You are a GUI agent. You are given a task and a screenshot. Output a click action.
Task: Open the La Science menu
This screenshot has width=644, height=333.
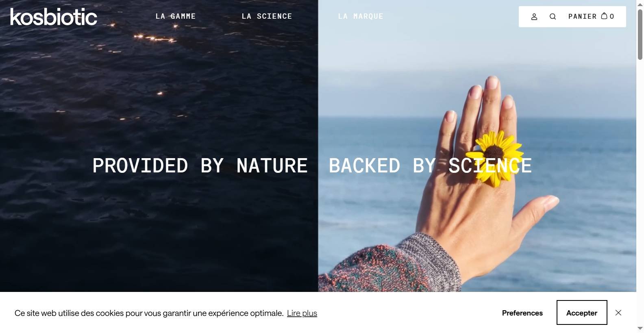[267, 16]
